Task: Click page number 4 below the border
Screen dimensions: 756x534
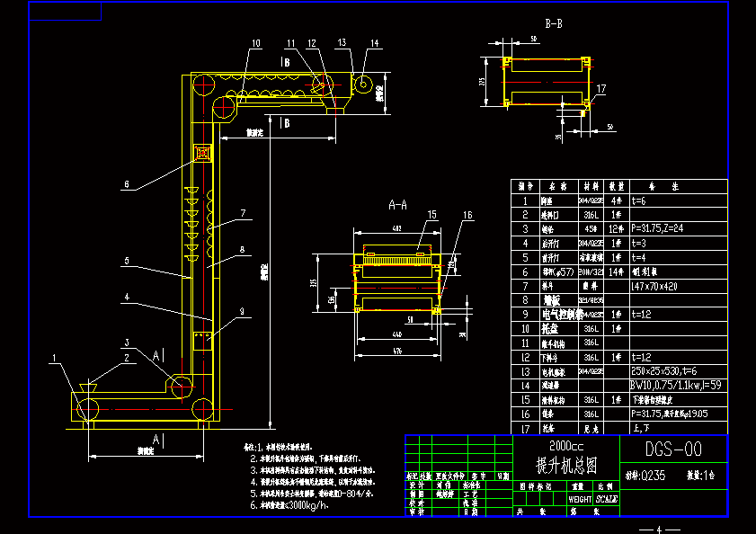Action: [660, 530]
